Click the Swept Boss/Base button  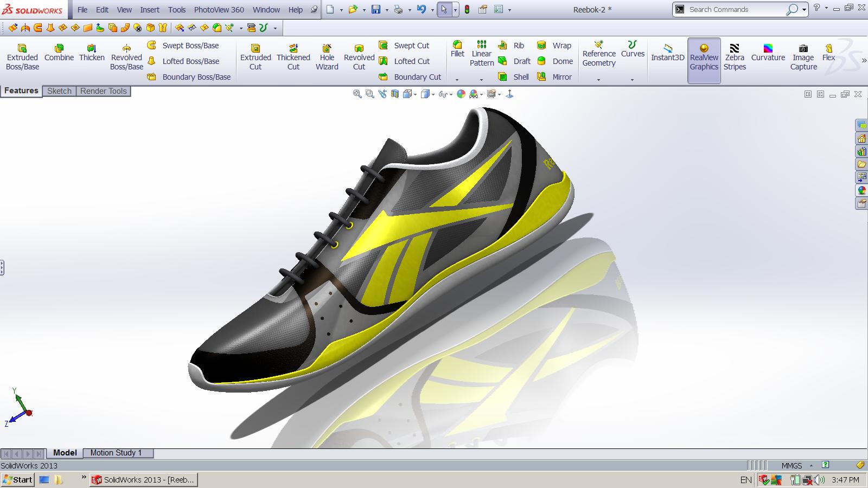[x=183, y=46]
